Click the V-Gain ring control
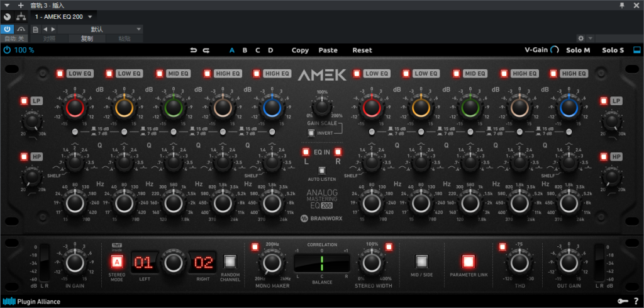Viewport: 644px width, 308px height. 555,50
